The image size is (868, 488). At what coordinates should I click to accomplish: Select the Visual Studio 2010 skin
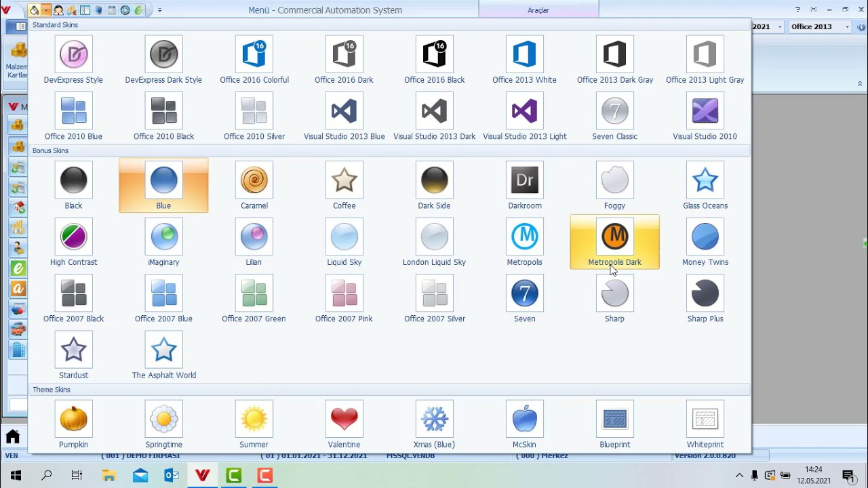(x=705, y=117)
